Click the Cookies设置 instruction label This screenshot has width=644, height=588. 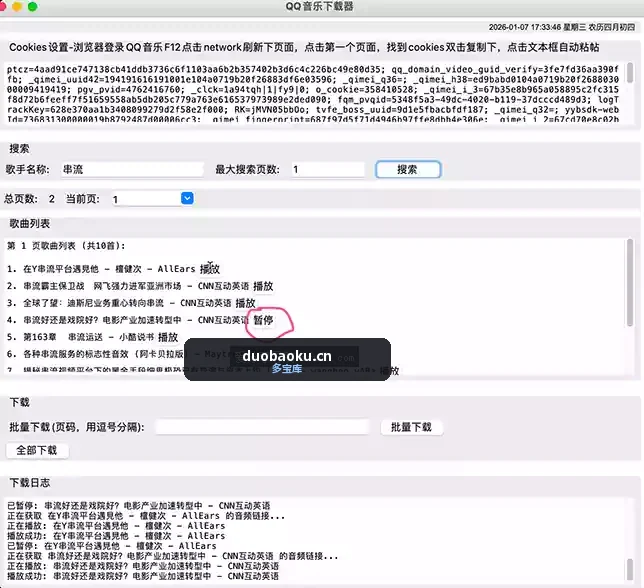tap(304, 47)
